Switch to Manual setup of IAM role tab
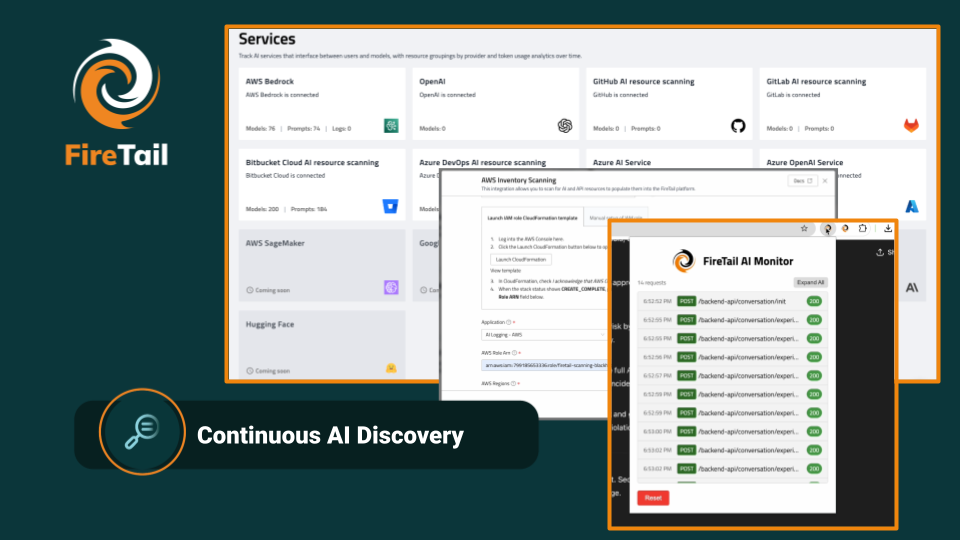 point(615,218)
